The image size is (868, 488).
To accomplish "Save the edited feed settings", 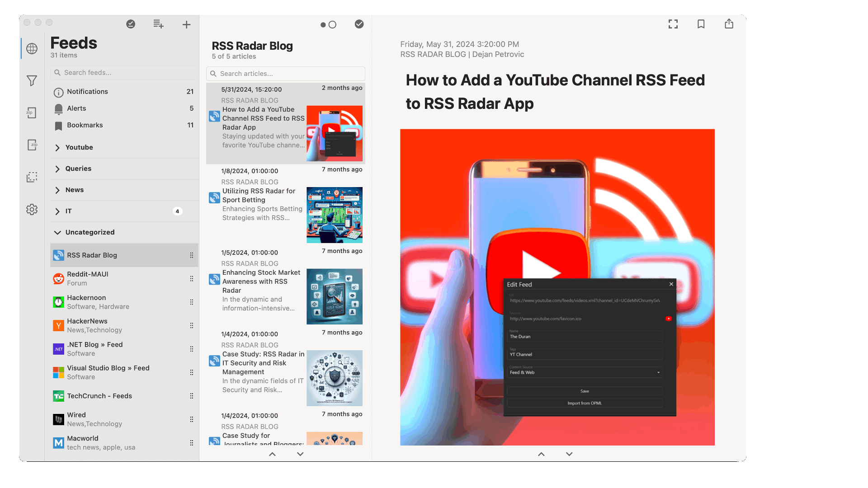I will click(x=584, y=391).
